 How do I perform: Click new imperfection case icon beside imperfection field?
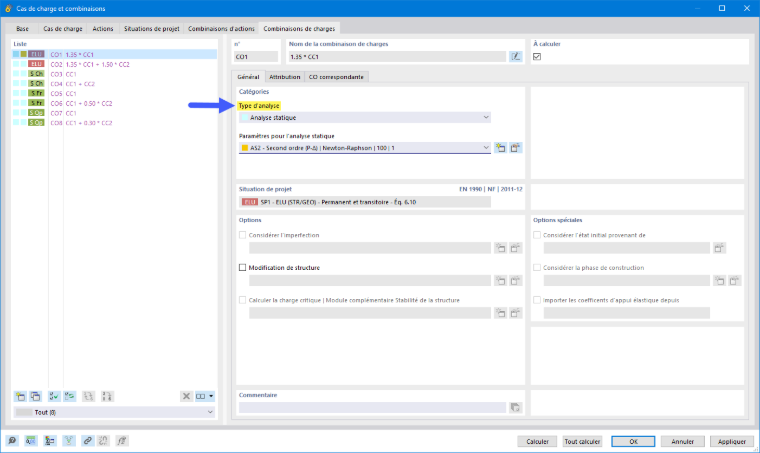coord(500,248)
